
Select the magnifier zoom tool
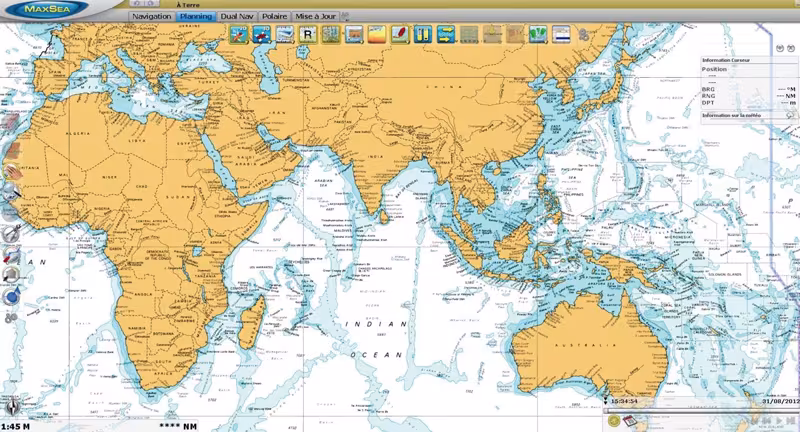[11, 192]
